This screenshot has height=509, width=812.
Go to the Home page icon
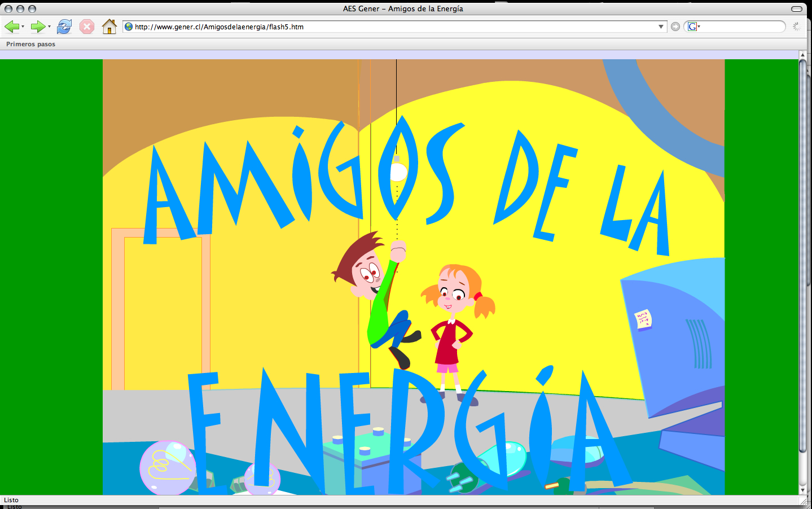coord(109,27)
